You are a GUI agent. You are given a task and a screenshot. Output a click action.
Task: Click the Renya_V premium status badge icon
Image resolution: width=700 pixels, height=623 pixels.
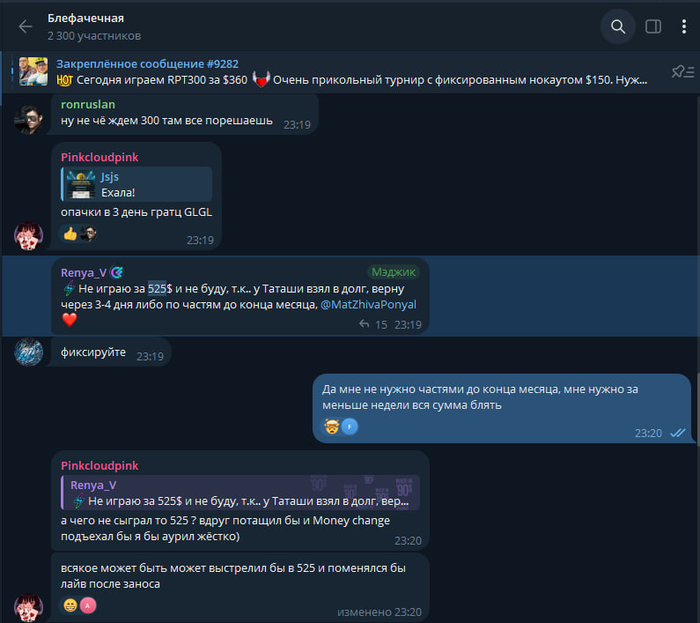click(117, 272)
